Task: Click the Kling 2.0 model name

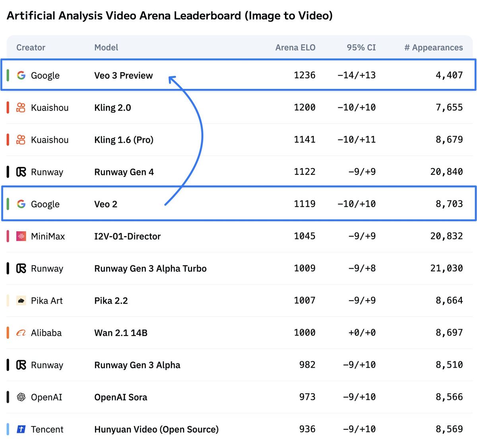Action: pos(112,107)
